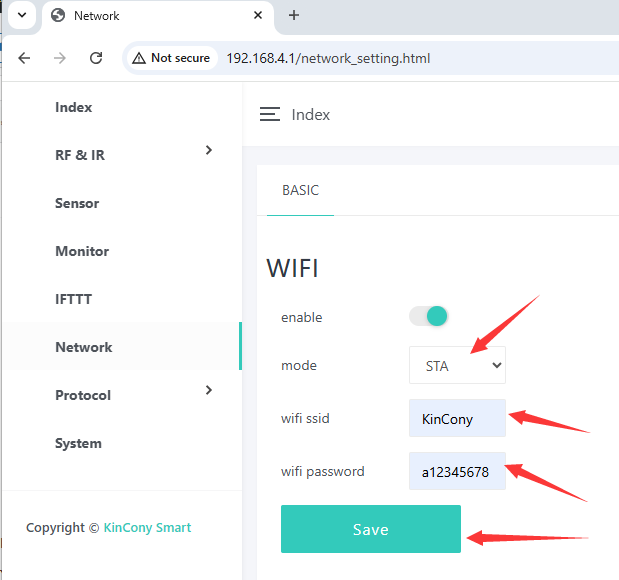Focus the wifi password field
The image size is (619, 580).
[x=457, y=471]
